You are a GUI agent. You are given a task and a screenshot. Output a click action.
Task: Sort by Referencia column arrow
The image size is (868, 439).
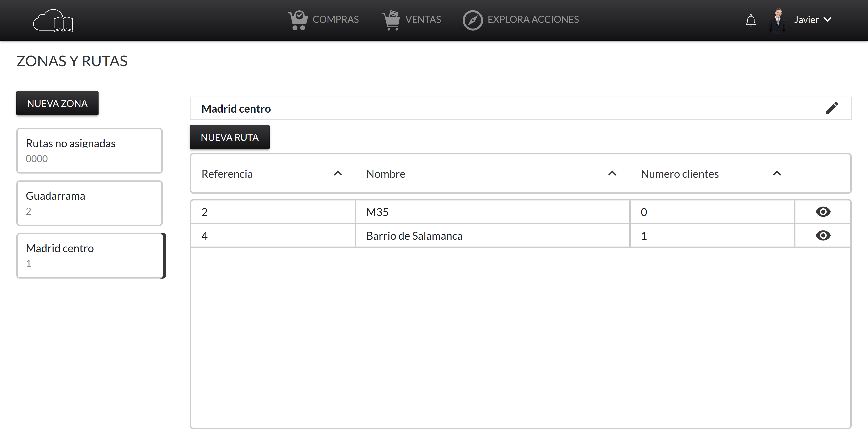pos(338,173)
